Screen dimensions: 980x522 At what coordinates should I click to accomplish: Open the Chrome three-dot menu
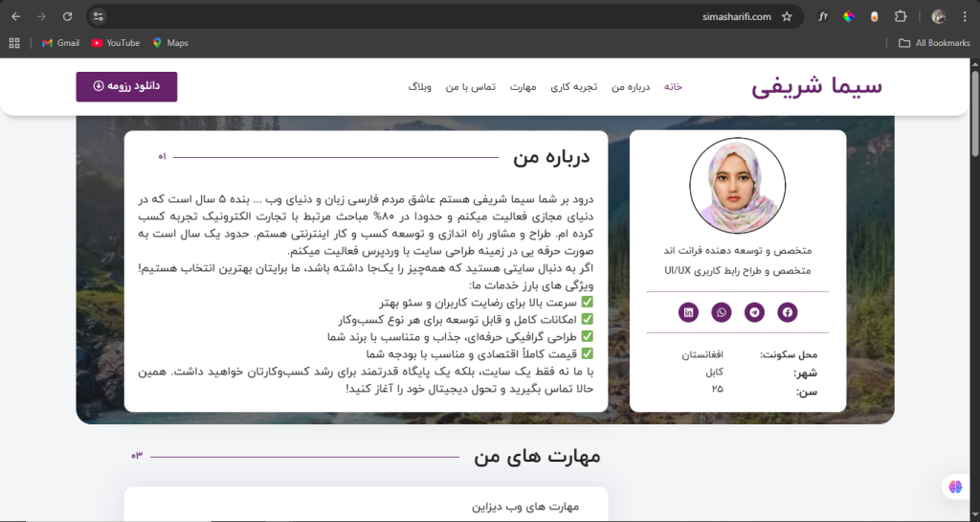965,17
